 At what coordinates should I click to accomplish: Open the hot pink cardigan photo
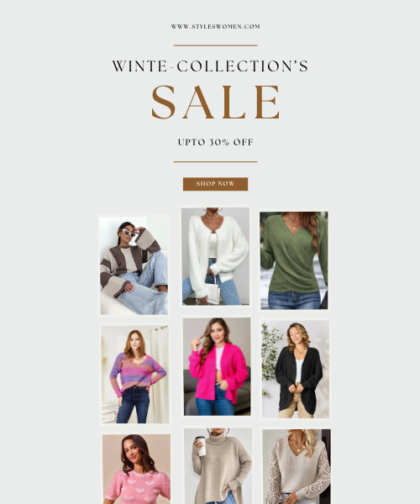[217, 366]
